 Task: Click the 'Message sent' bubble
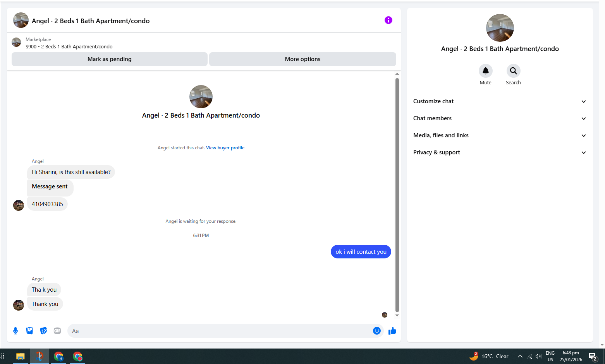pos(50,188)
